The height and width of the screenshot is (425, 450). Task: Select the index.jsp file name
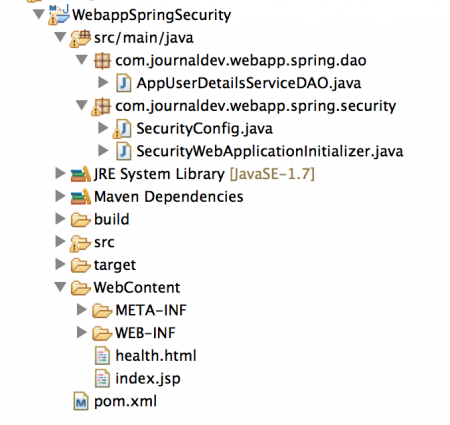pos(148,379)
